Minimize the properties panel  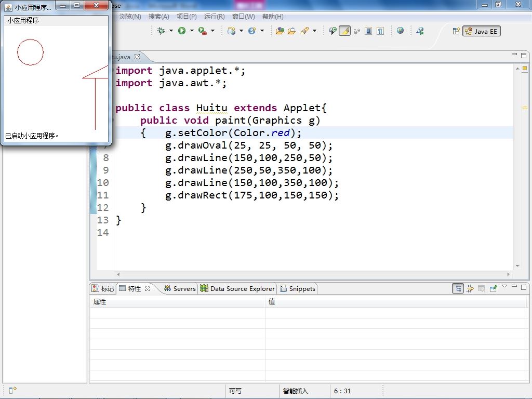[514, 286]
